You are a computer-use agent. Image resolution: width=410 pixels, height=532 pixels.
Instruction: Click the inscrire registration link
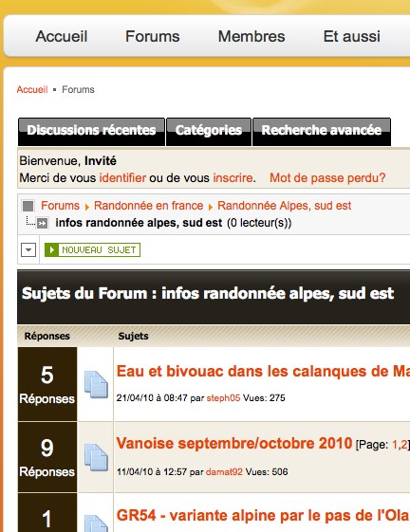(233, 177)
